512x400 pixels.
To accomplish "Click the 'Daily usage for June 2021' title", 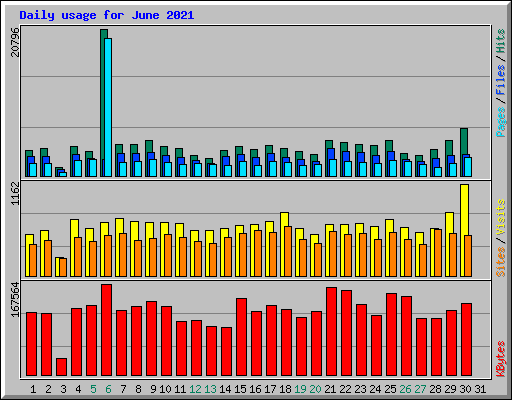I will pyautogui.click(x=107, y=15).
